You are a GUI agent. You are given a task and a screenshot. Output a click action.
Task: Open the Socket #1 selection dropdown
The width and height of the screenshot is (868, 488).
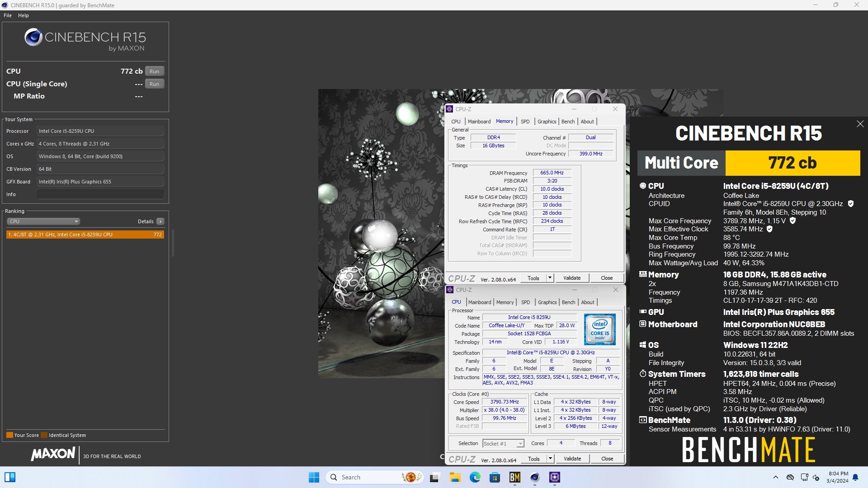coord(503,444)
